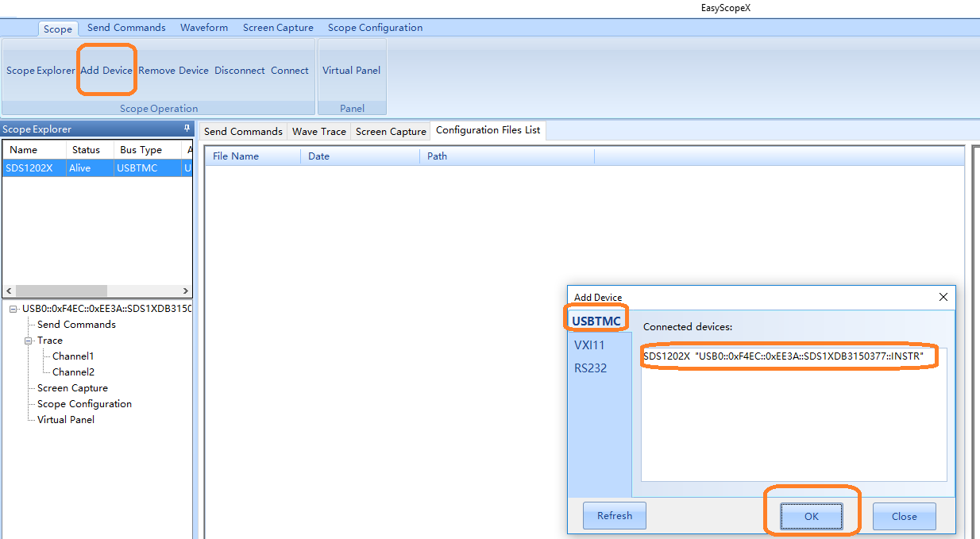
Task: Confirm with the OK button
Action: (811, 517)
